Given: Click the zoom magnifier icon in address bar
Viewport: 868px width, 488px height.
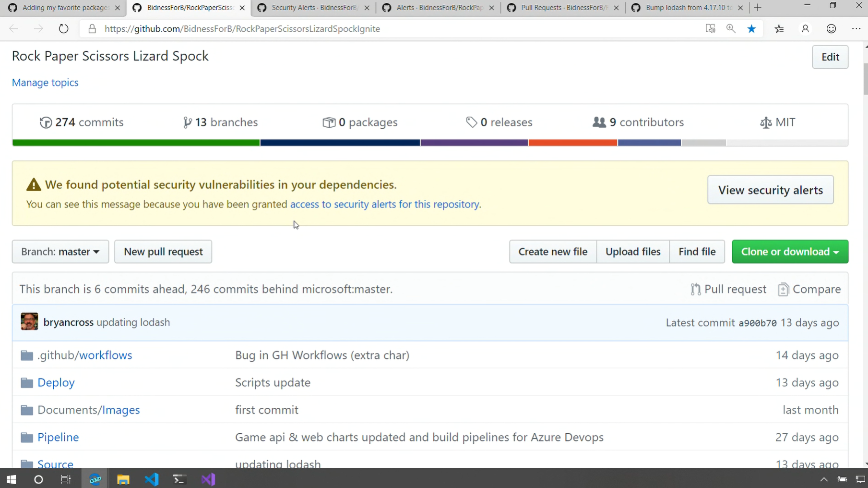Looking at the screenshot, I should point(731,29).
